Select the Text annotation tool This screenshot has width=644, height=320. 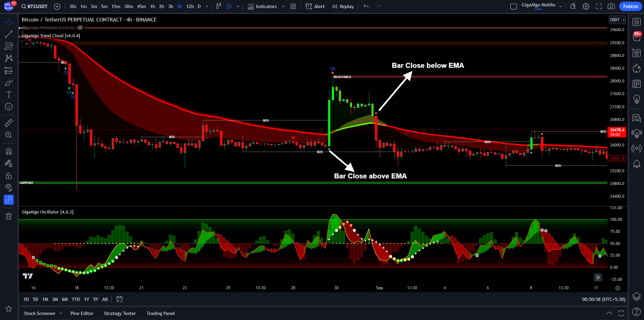click(x=9, y=94)
